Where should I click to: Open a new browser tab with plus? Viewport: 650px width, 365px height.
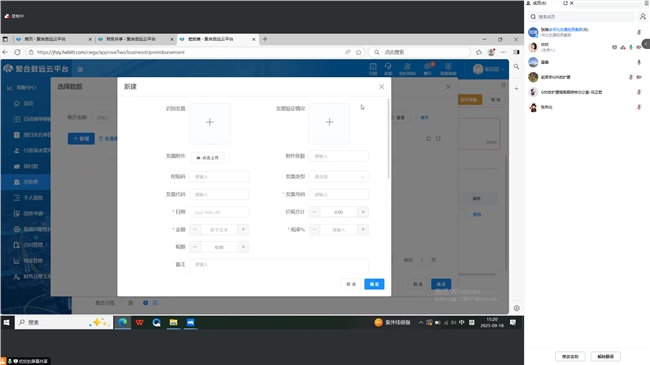[265, 39]
